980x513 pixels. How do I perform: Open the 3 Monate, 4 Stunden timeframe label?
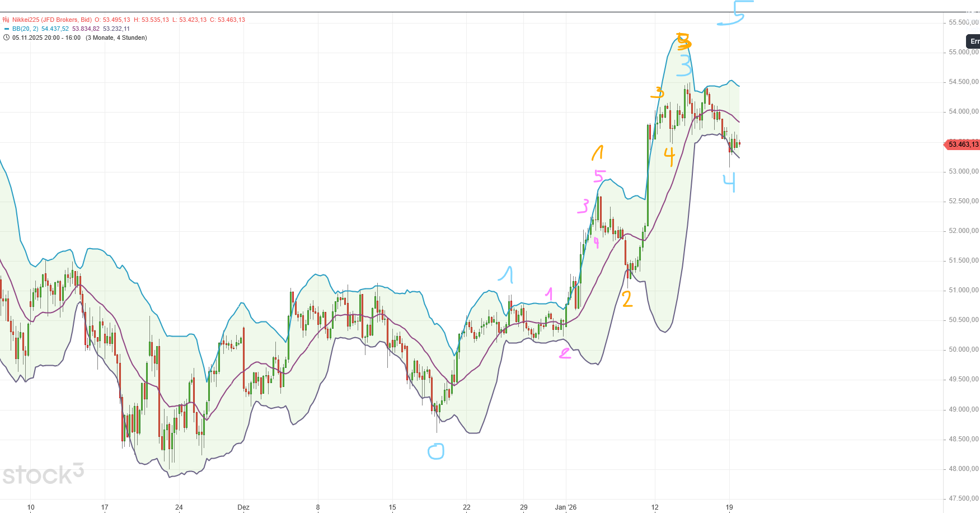pyautogui.click(x=116, y=38)
